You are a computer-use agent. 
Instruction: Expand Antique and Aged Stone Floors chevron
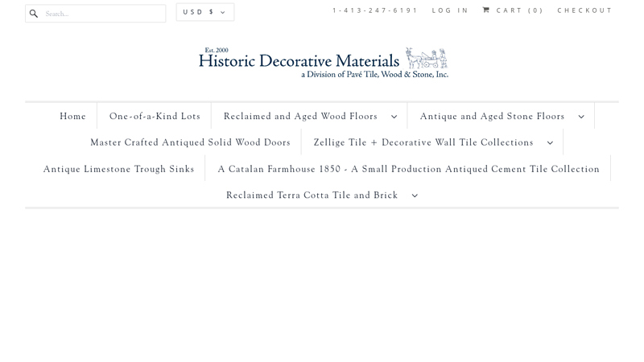coord(581,117)
